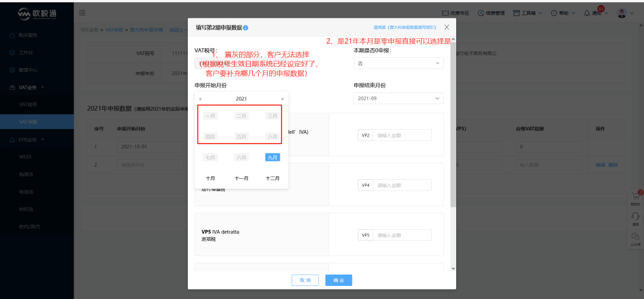Select 电池法 in the sidebar

[x=26, y=192]
